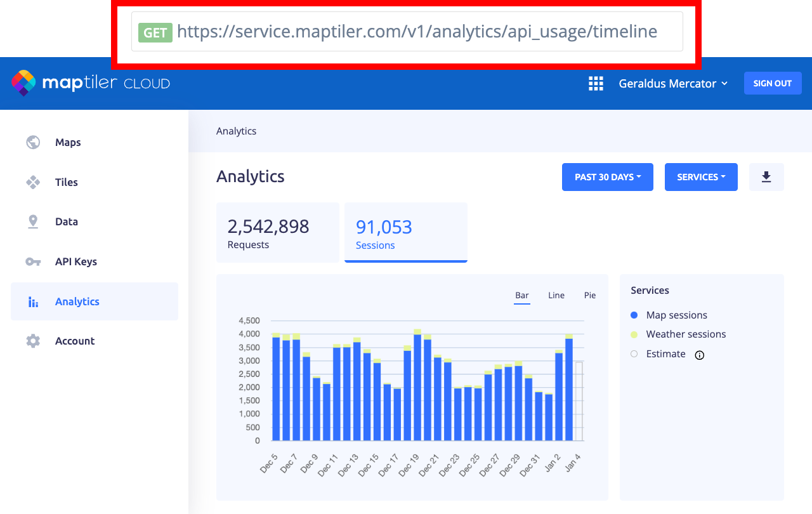Image resolution: width=812 pixels, height=514 pixels.
Task: Click the MapTiler Cloud logo
Action: (91, 83)
